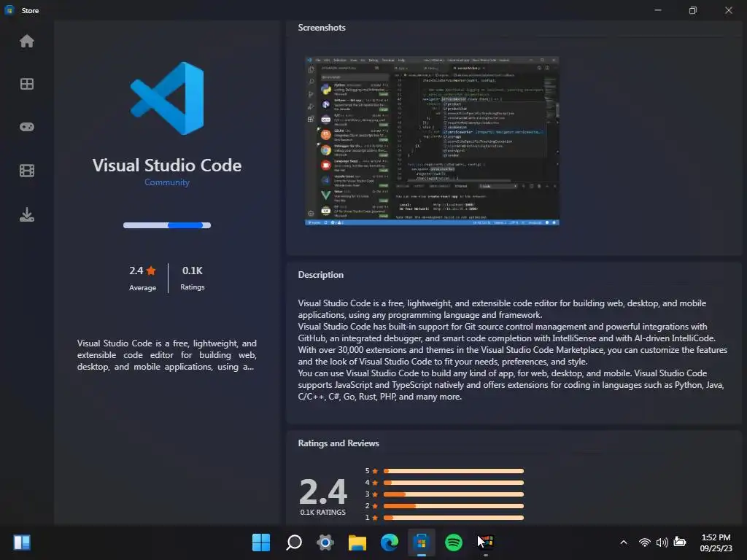Open the Windows Start menu

point(261,542)
